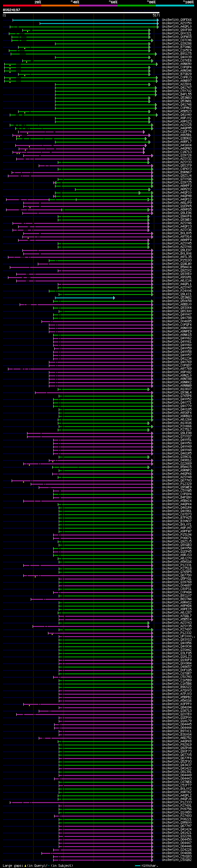Click the label UniRef100_P27493
The image size is (197, 868).
point(177,816)
